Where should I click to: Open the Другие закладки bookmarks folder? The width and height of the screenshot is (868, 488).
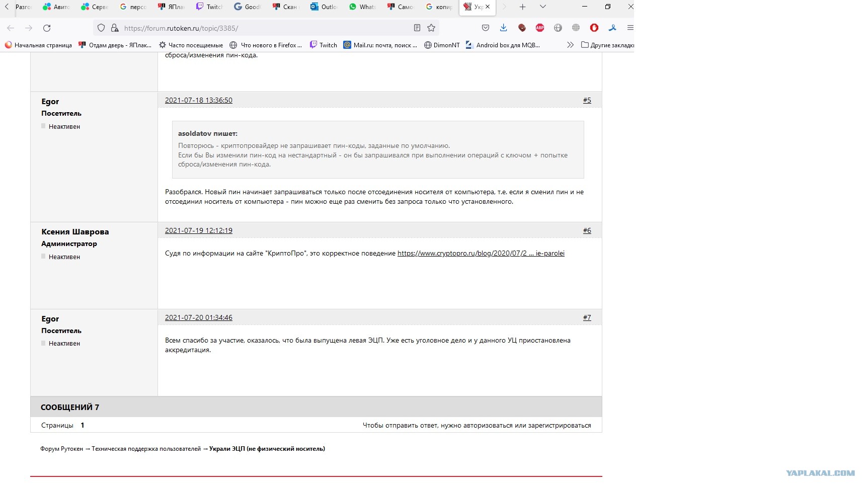click(x=607, y=45)
